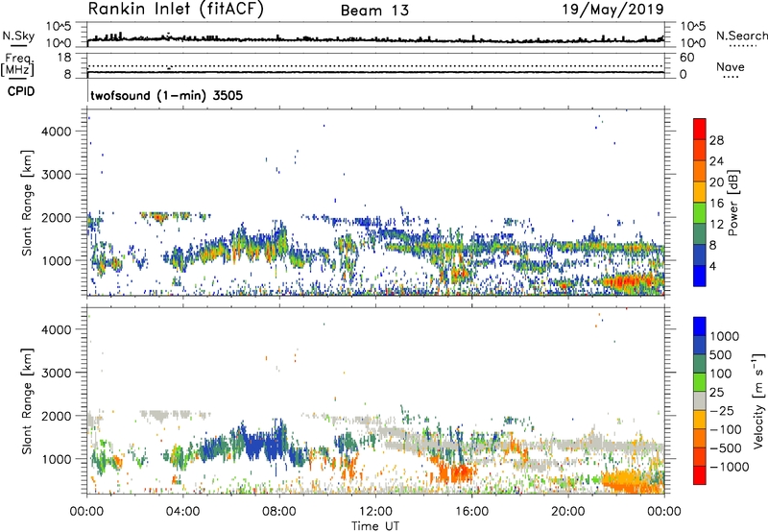Click the date '19/May/2019'

point(612,9)
